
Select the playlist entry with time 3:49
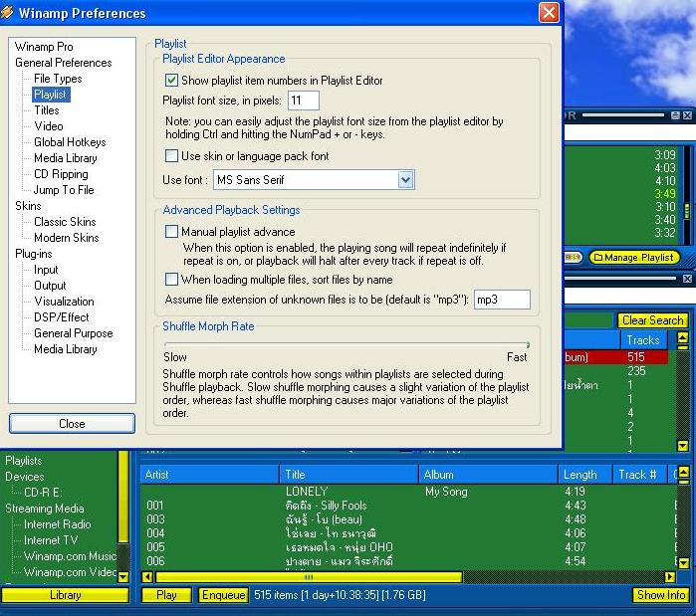[x=620, y=194]
